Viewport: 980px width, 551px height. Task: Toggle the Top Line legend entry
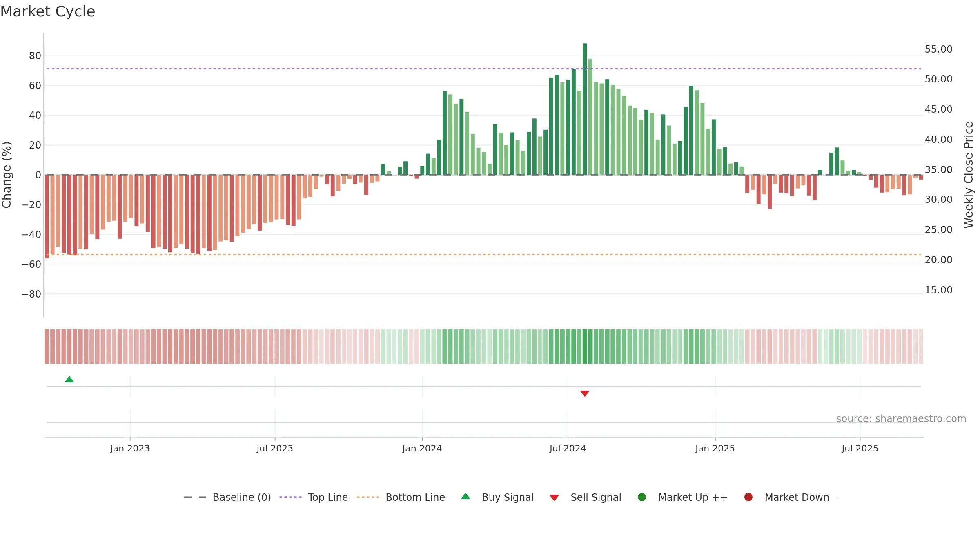pos(314,497)
